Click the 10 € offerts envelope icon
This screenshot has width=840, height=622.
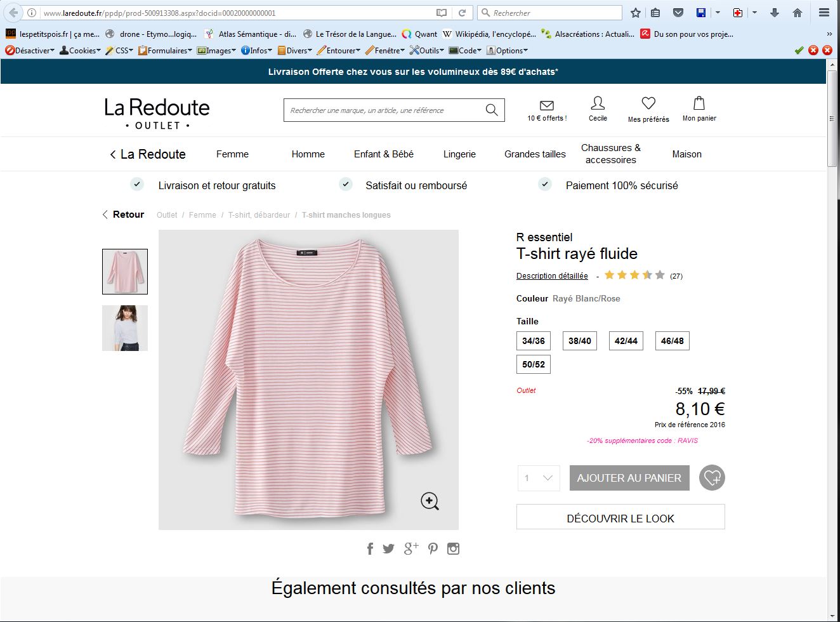[x=546, y=105]
